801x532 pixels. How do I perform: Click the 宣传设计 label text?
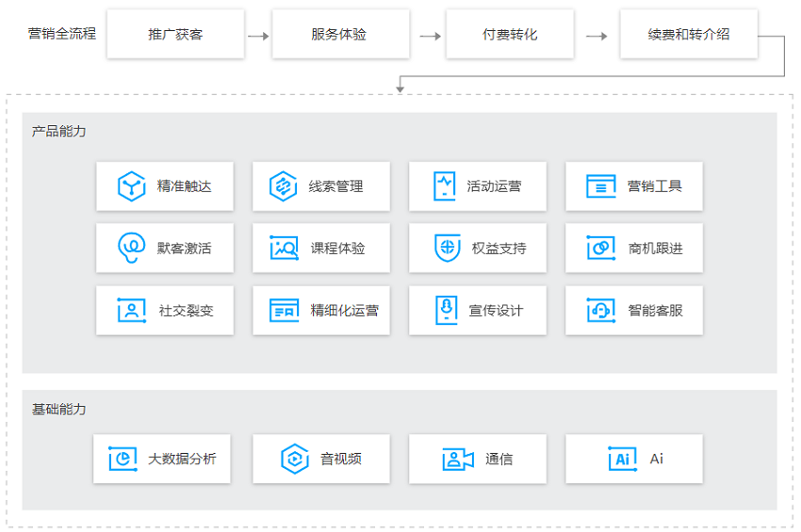click(496, 311)
